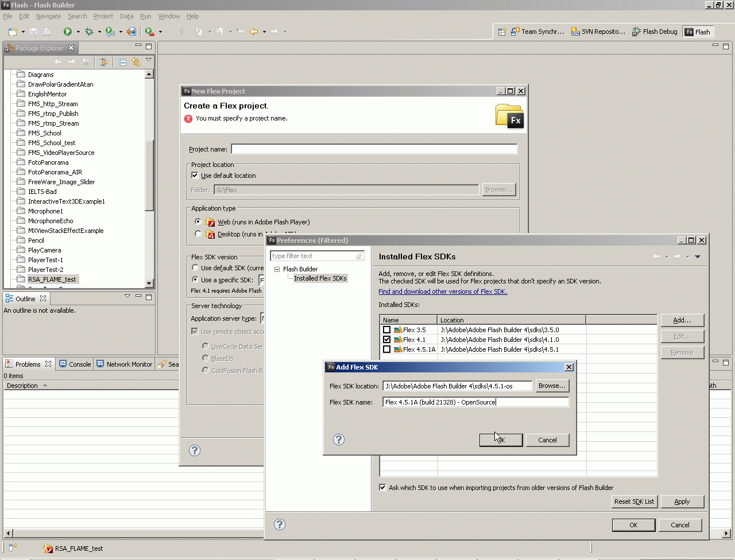
Task: Switch to Flash Debug perspective
Action: pyautogui.click(x=655, y=32)
